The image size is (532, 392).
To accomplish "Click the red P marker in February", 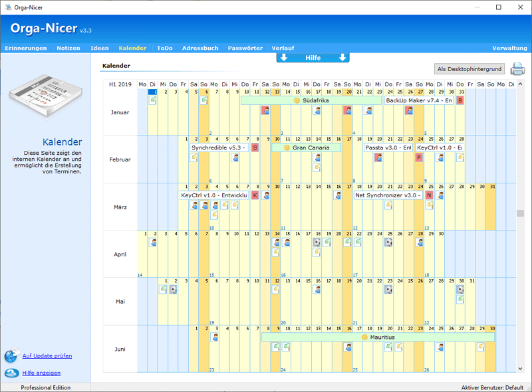I will tap(419, 157).
